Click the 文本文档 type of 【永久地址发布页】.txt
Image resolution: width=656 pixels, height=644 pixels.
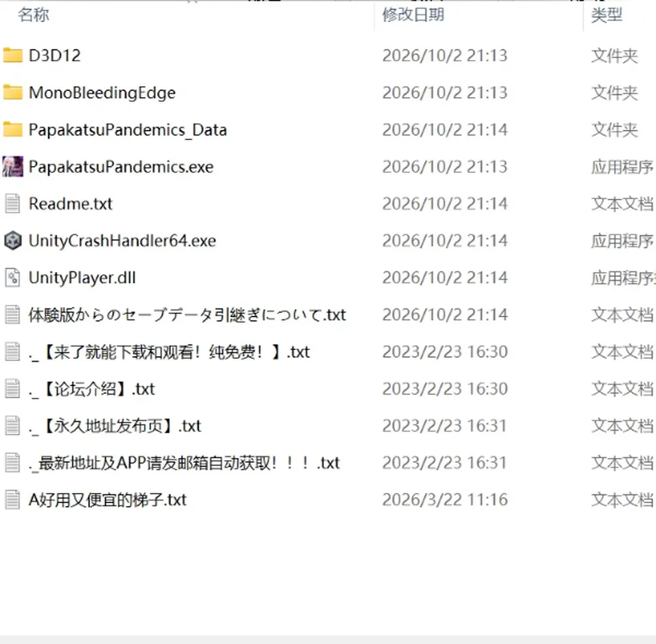622,425
